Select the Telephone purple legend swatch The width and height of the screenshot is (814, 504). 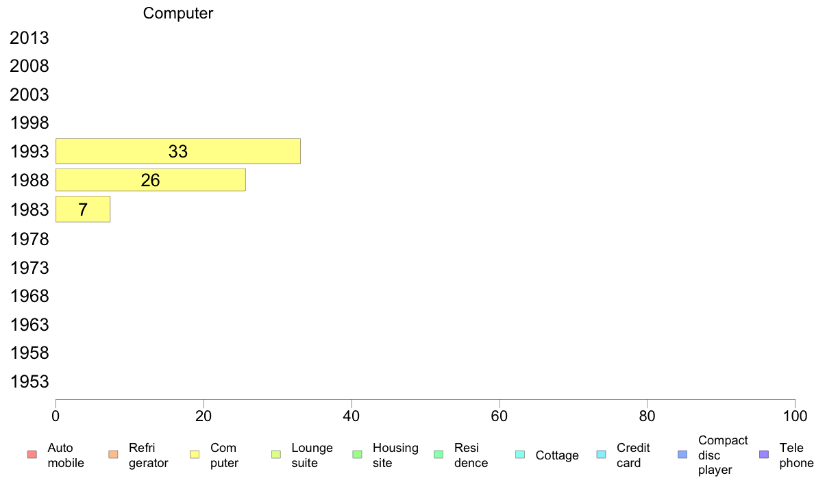point(764,455)
